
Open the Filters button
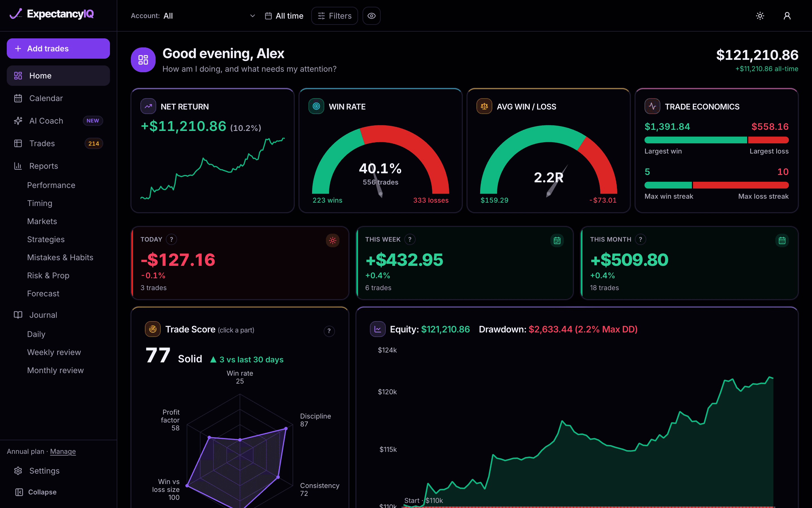coord(335,16)
